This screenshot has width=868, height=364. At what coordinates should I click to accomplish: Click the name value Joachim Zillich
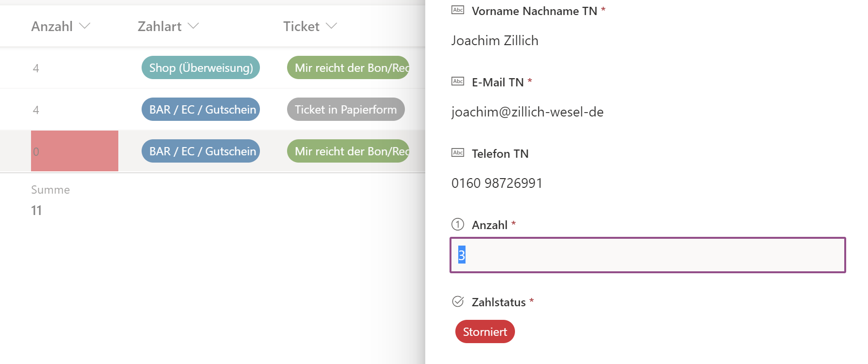pyautogui.click(x=494, y=41)
